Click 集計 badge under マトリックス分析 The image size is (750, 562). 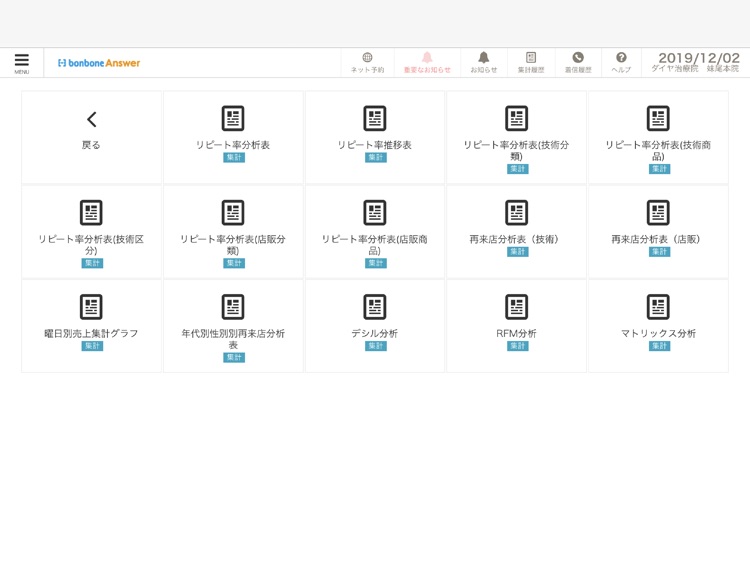point(660,346)
